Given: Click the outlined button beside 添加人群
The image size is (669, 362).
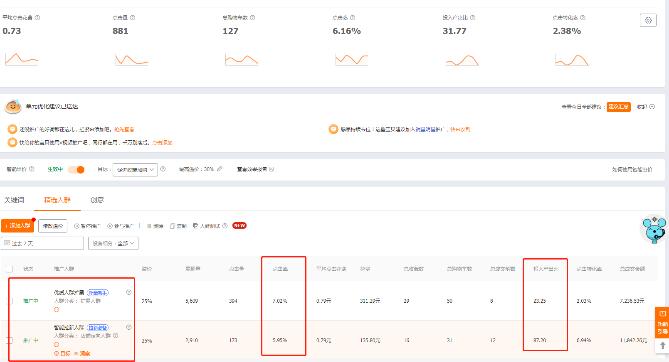Looking at the screenshot, I should [53, 226].
